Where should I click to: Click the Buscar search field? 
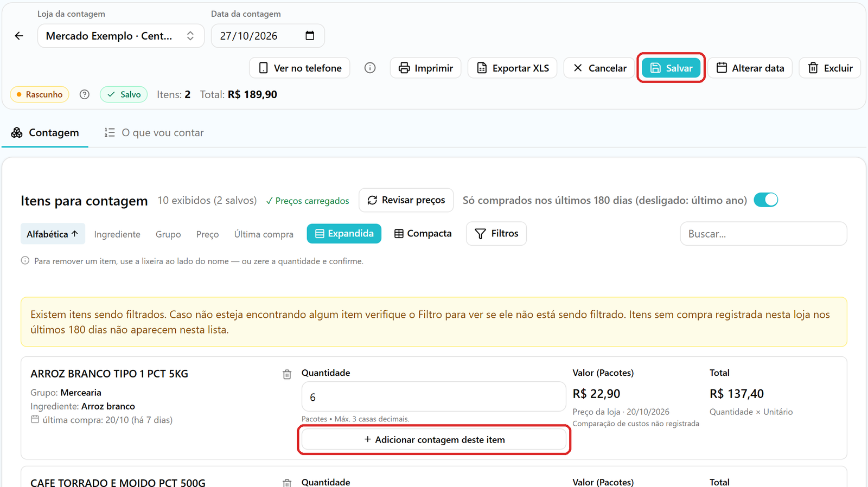click(x=763, y=234)
